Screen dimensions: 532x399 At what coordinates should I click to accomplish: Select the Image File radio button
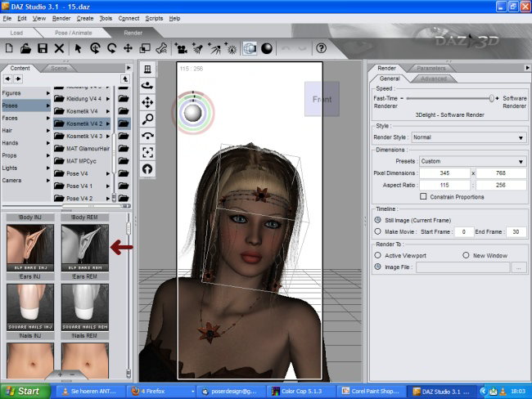377,267
